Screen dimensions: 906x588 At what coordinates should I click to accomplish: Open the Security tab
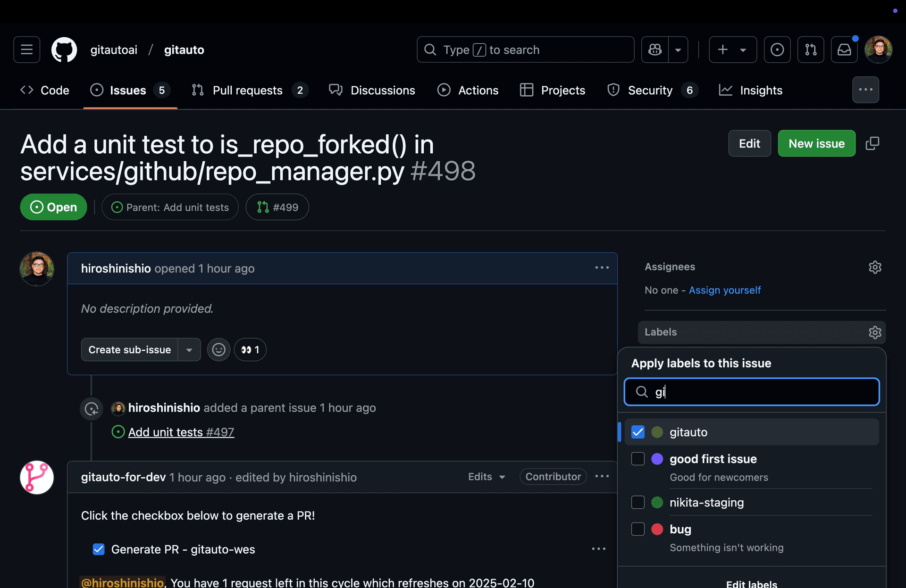pos(650,90)
